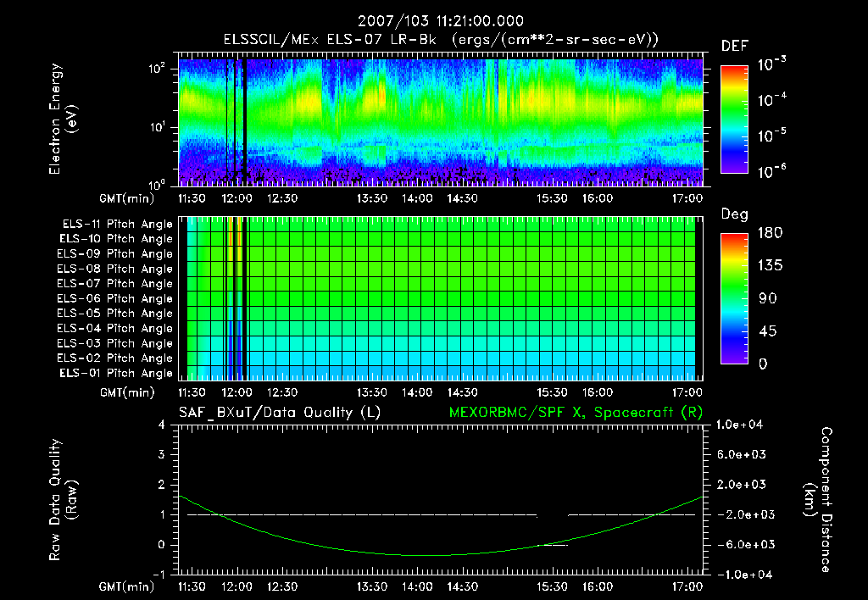Click the 14:00 tick under the energy spectrogram
868x600 pixels.
[x=416, y=198]
